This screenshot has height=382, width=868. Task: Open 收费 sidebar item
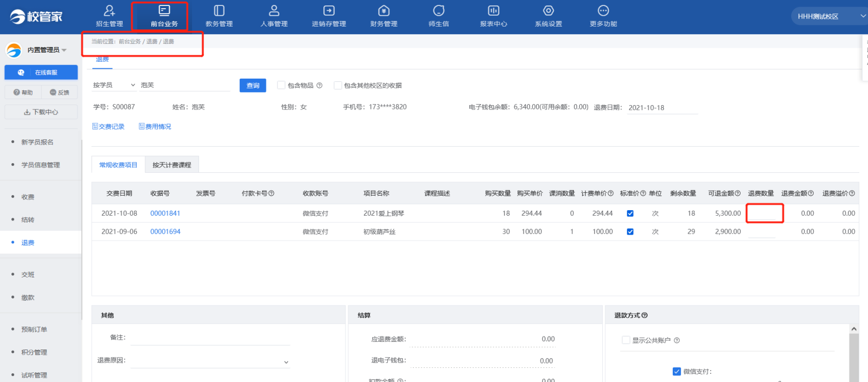point(28,197)
